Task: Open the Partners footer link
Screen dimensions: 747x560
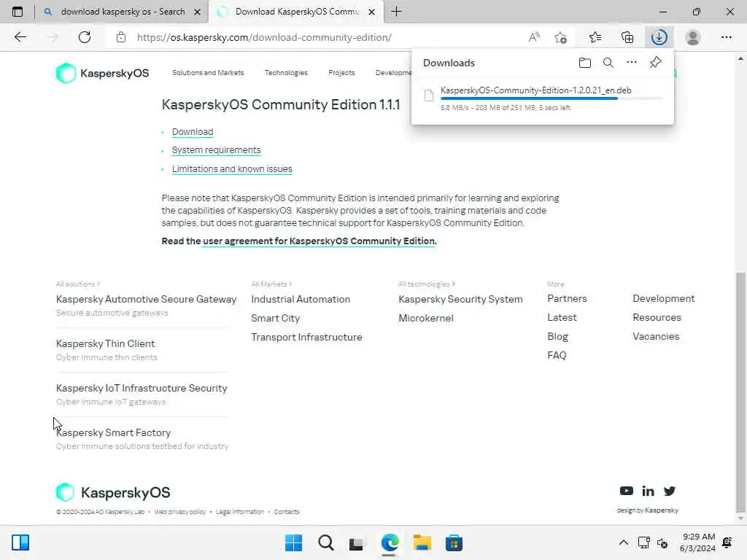Action: click(567, 298)
